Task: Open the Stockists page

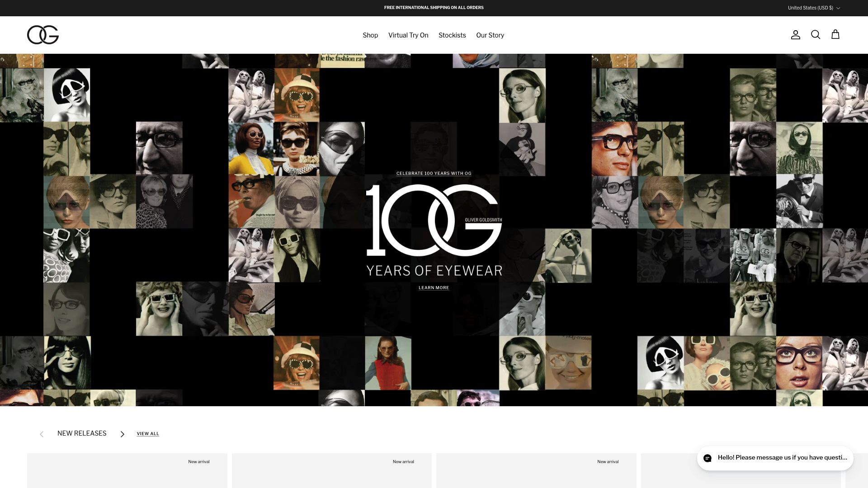Action: click(x=452, y=35)
